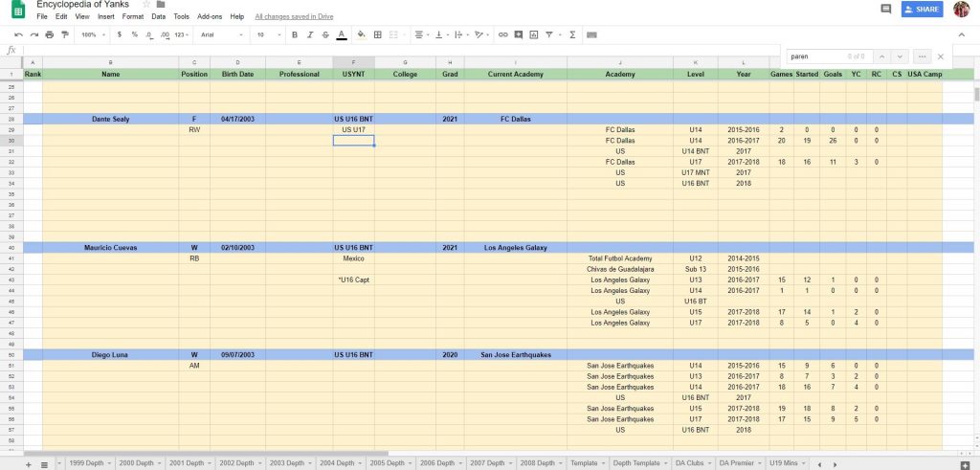Format as currency with dollar icon

(120, 35)
